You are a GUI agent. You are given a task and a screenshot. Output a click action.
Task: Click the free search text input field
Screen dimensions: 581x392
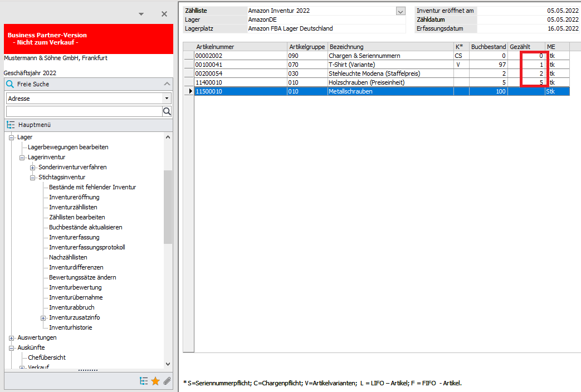[84, 111]
